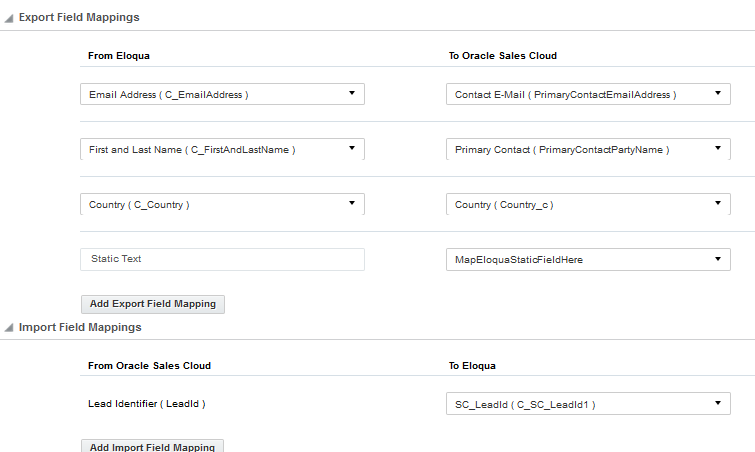The height and width of the screenshot is (452, 755).
Task: Collapse the Import Field Mappings section
Action: pos(9,328)
